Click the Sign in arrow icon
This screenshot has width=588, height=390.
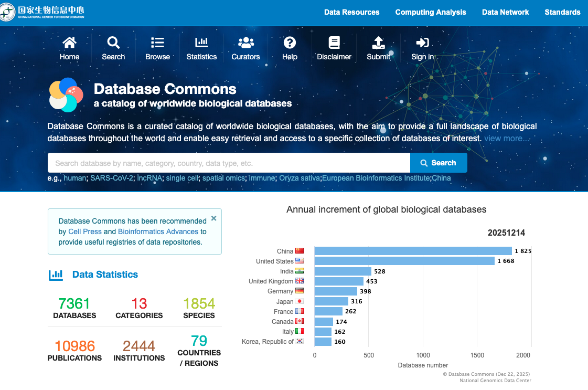422,43
